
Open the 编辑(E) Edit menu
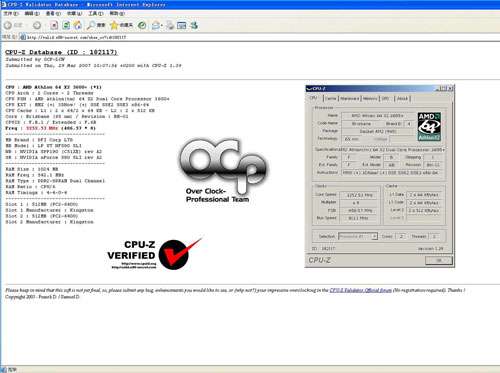click(x=32, y=13)
